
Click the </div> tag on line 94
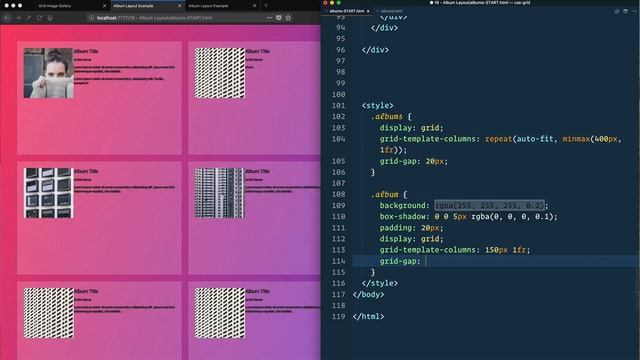pyautogui.click(x=384, y=28)
